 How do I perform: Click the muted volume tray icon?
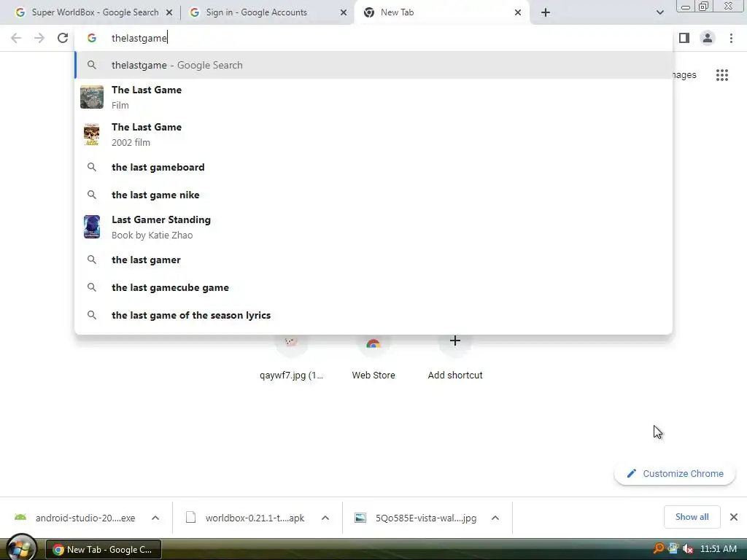(x=687, y=549)
